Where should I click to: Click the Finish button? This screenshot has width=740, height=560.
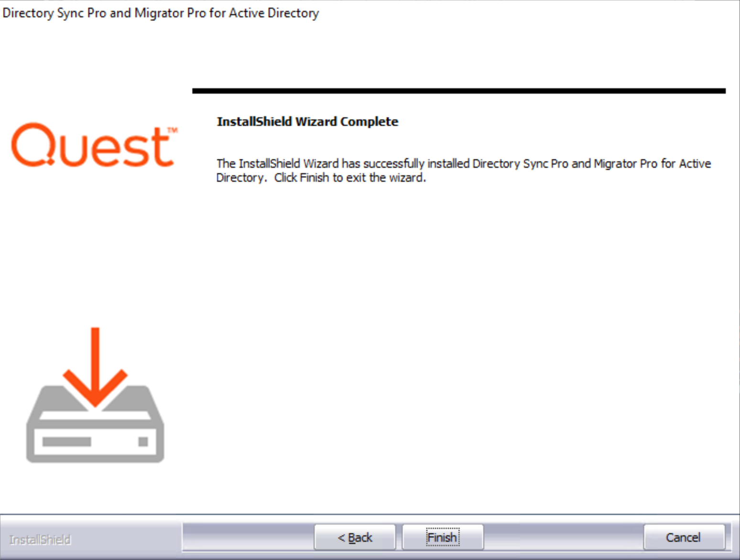[443, 538]
